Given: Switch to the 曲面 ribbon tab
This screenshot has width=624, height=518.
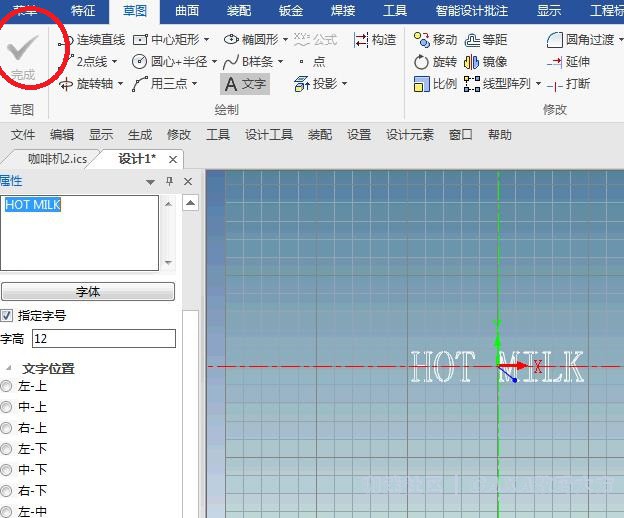Looking at the screenshot, I should (187, 10).
